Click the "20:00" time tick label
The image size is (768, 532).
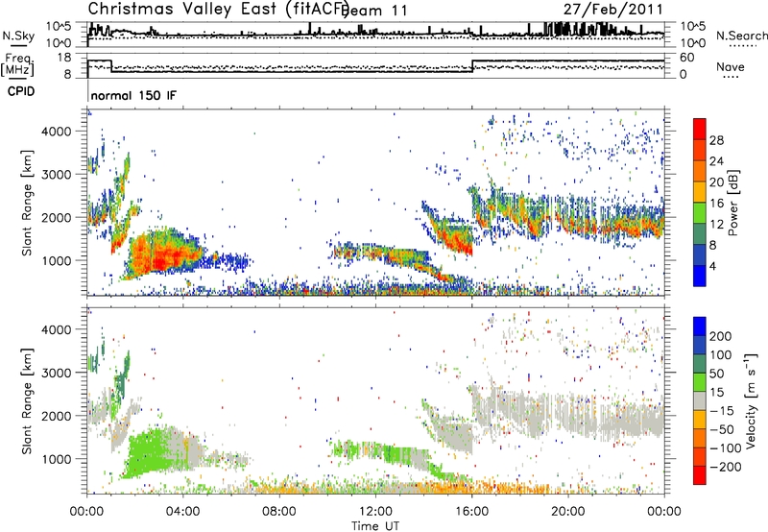568,512
